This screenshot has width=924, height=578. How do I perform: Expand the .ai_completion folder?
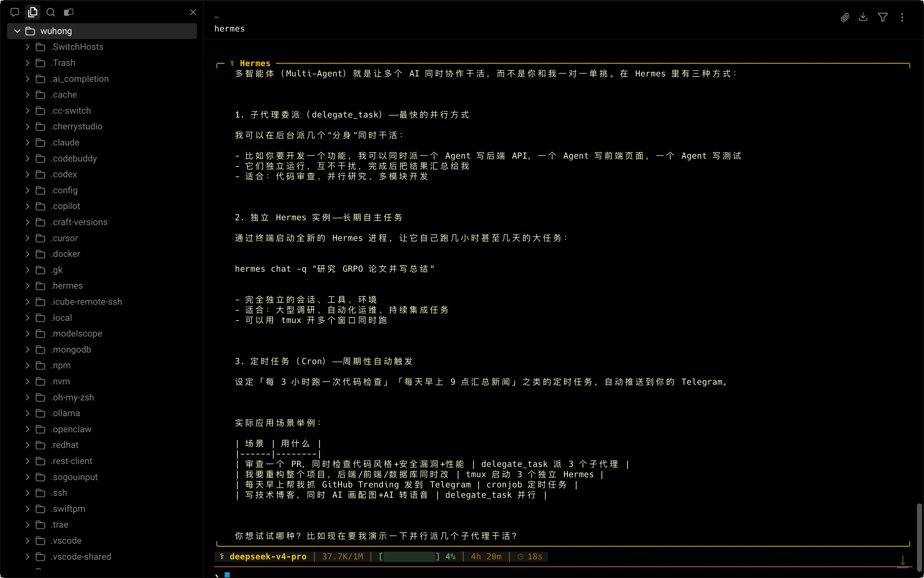coord(28,79)
